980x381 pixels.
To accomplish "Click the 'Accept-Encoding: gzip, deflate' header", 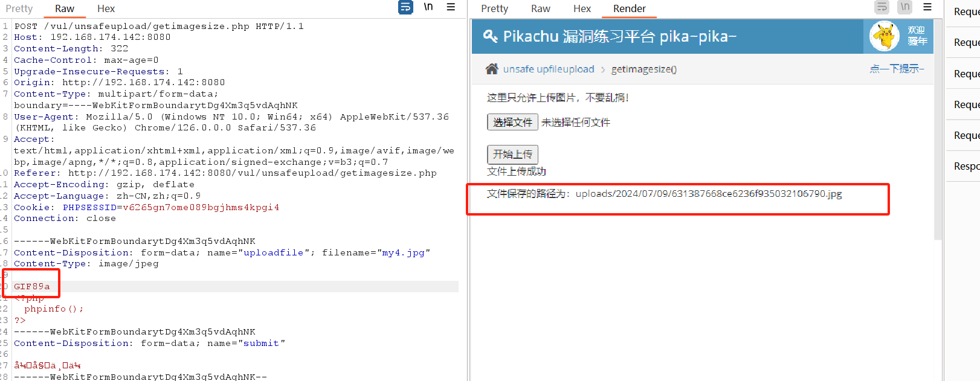I will 105,185.
